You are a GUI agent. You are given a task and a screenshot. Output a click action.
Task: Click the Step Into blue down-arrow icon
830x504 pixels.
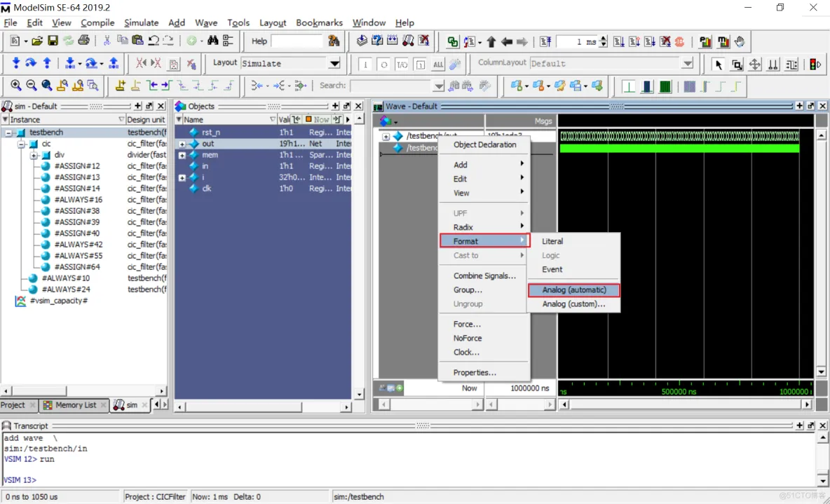click(x=16, y=64)
